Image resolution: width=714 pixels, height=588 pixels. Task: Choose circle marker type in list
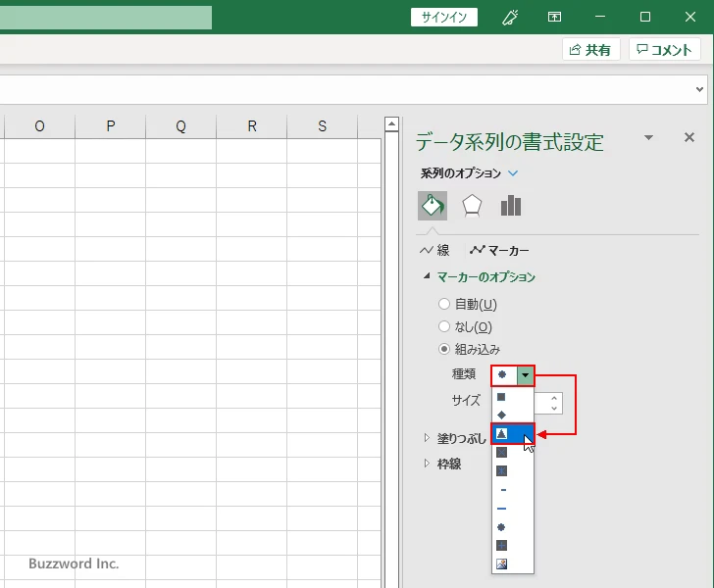tap(501, 527)
